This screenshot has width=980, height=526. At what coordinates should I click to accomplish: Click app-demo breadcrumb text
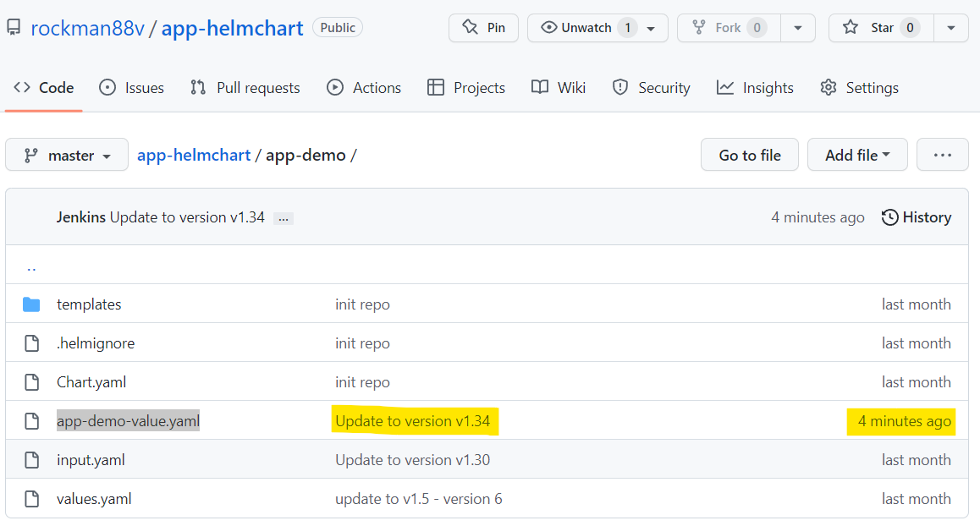point(306,155)
